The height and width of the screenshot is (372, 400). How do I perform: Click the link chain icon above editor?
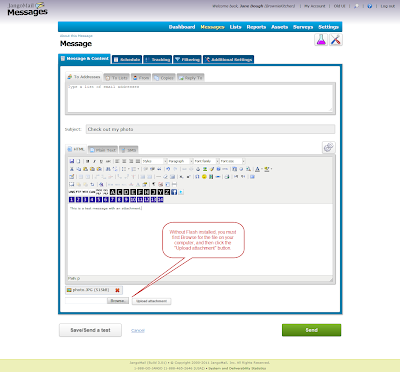328,147
